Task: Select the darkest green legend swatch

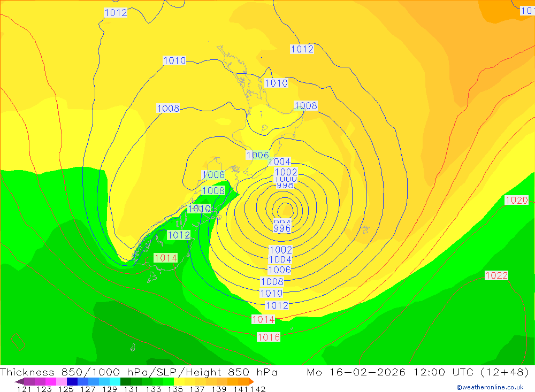Action: coord(126,381)
